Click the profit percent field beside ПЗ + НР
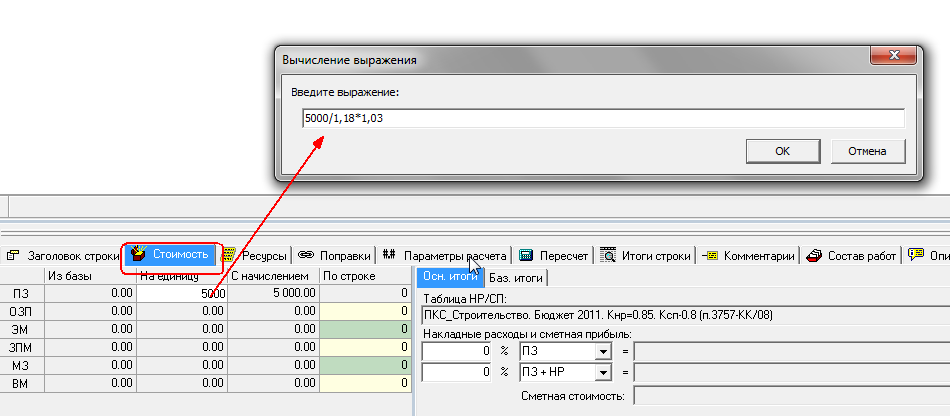950x416 pixels. pyautogui.click(x=456, y=372)
